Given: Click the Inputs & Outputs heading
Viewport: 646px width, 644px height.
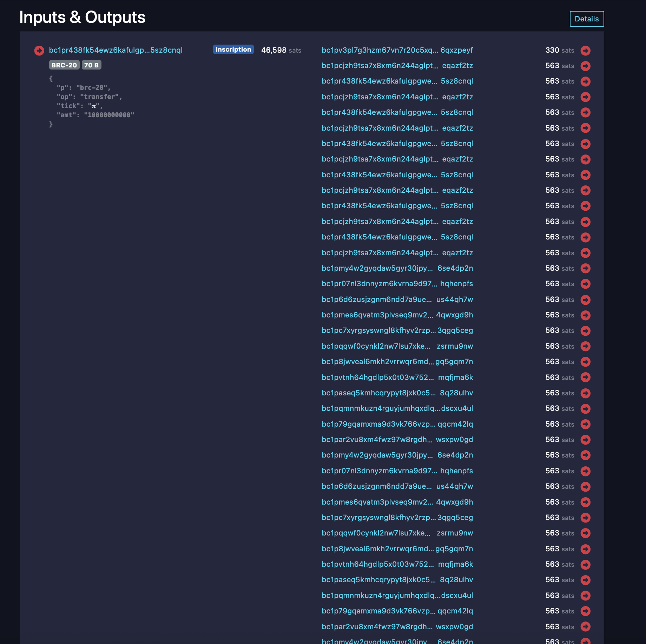Looking at the screenshot, I should [82, 17].
